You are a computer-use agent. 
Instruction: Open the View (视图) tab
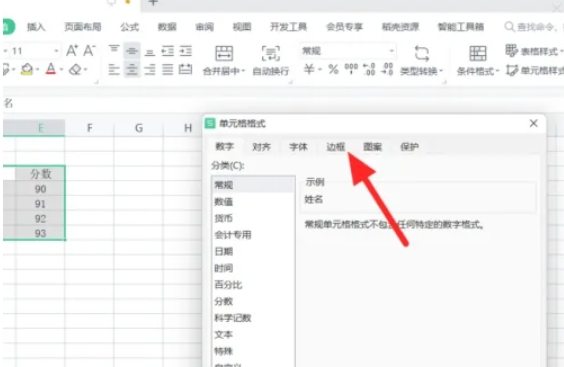tap(242, 27)
